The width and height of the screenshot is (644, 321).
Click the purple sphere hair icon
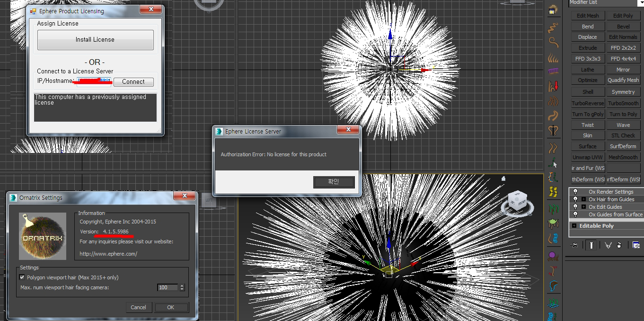[x=553, y=256]
